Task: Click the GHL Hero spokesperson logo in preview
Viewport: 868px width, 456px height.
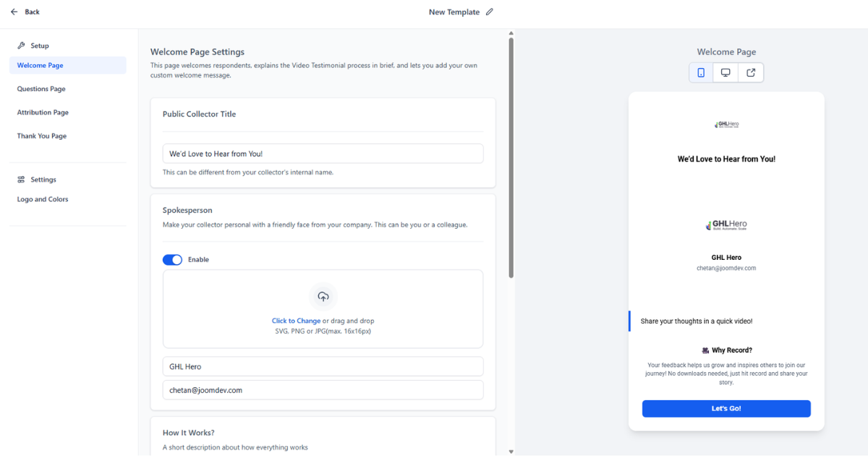Action: (726, 224)
